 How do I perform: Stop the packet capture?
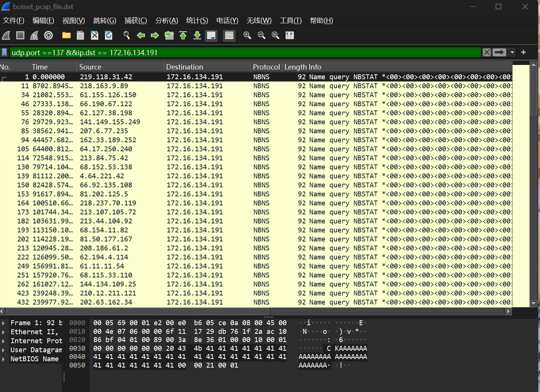pyautogui.click(x=20, y=35)
